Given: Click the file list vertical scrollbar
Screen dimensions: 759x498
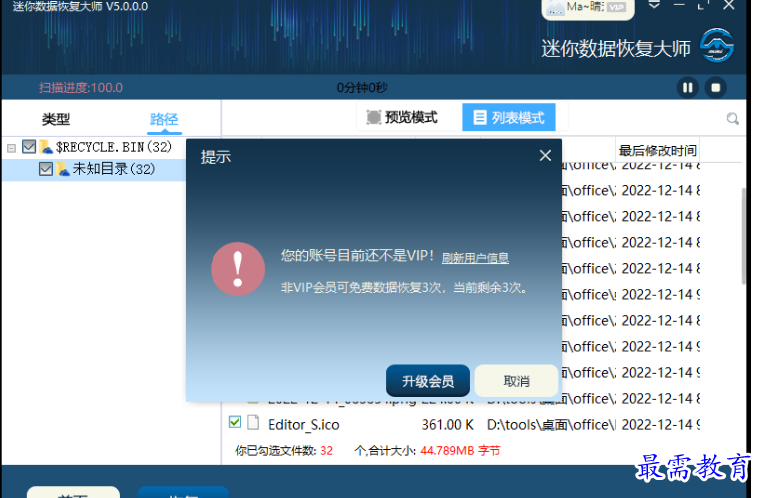Looking at the screenshot, I should (743, 236).
